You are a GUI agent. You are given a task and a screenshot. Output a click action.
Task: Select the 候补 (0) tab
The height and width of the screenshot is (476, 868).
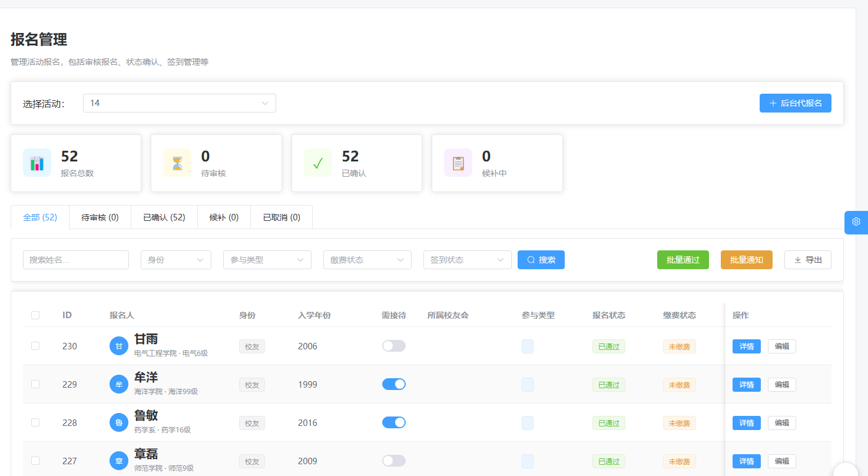224,217
